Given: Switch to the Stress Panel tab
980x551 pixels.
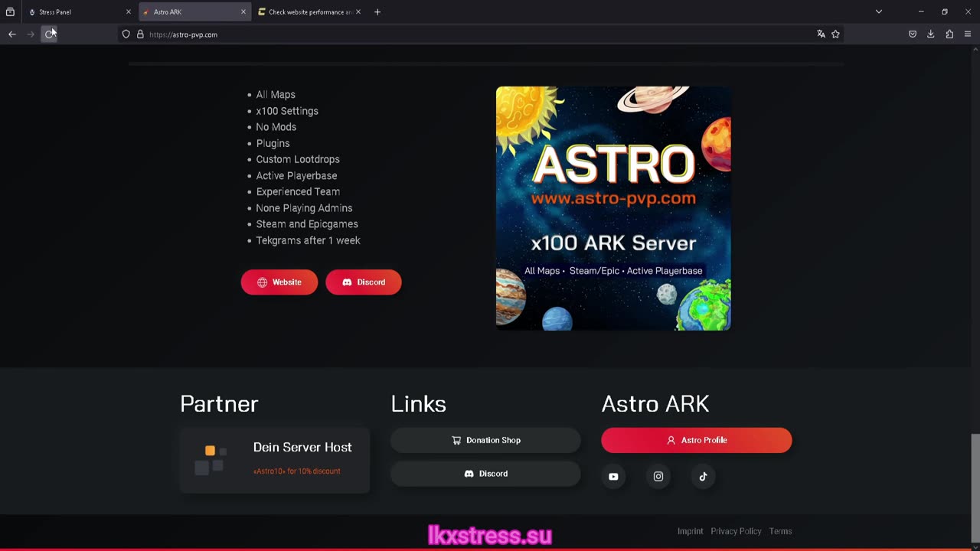Looking at the screenshot, I should (79, 12).
